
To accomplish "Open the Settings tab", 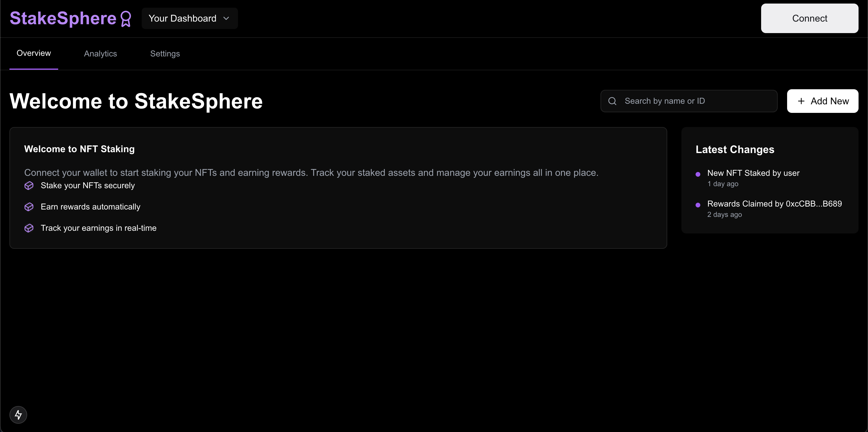I will point(165,53).
